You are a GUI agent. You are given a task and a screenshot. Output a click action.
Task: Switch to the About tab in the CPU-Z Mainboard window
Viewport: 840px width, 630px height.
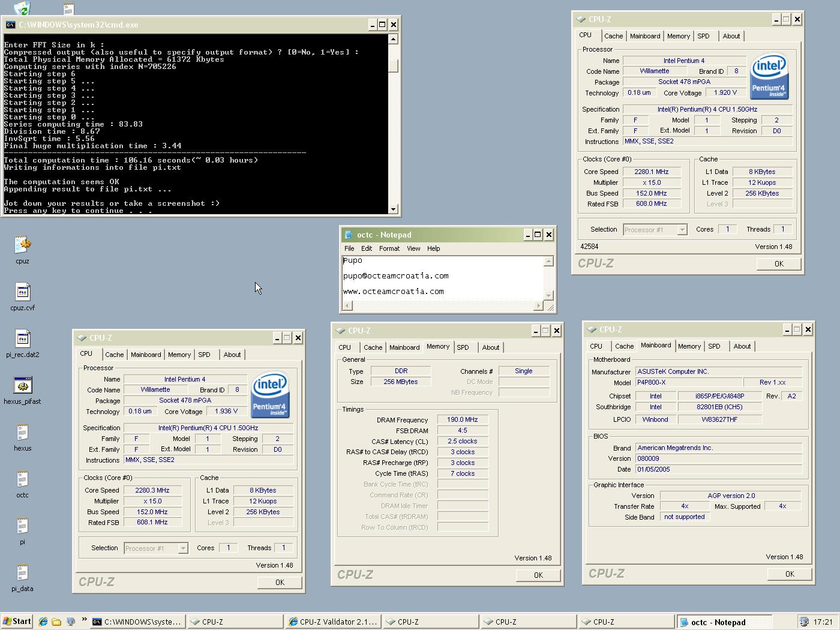tap(742, 346)
